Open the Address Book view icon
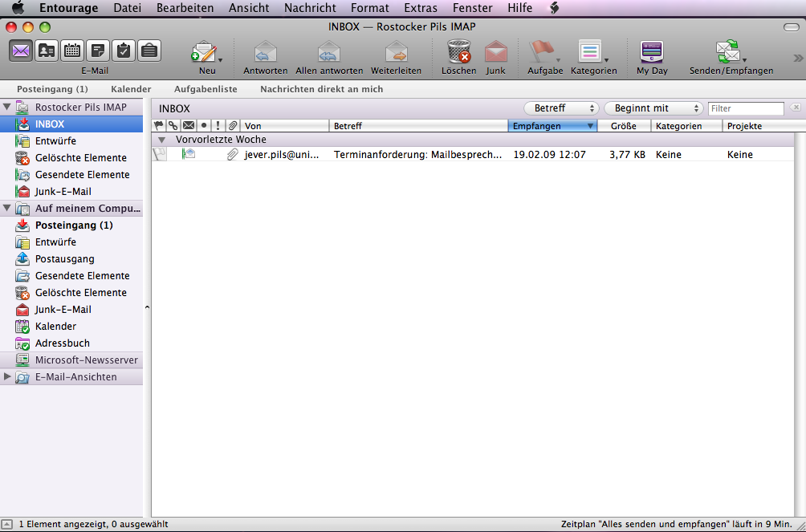This screenshot has height=532, width=806. [47, 51]
